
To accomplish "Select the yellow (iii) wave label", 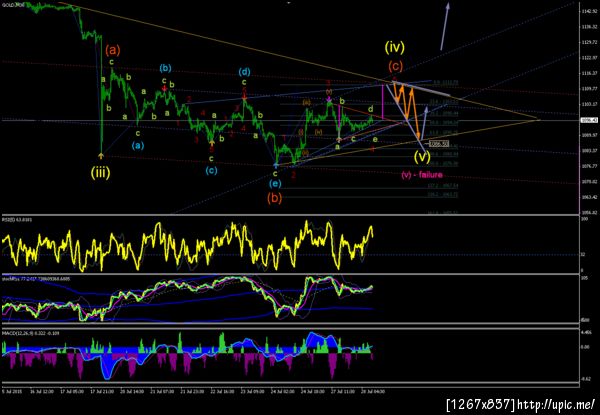I will tap(101, 173).
